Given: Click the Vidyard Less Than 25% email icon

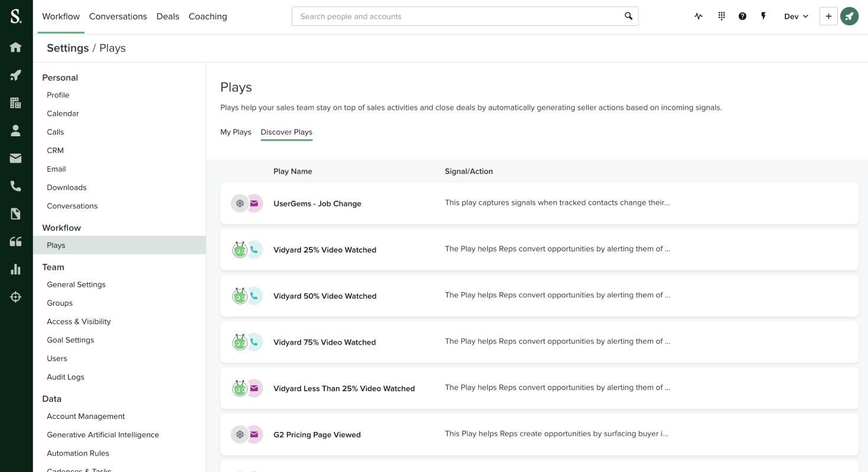Looking at the screenshot, I should click(254, 388).
